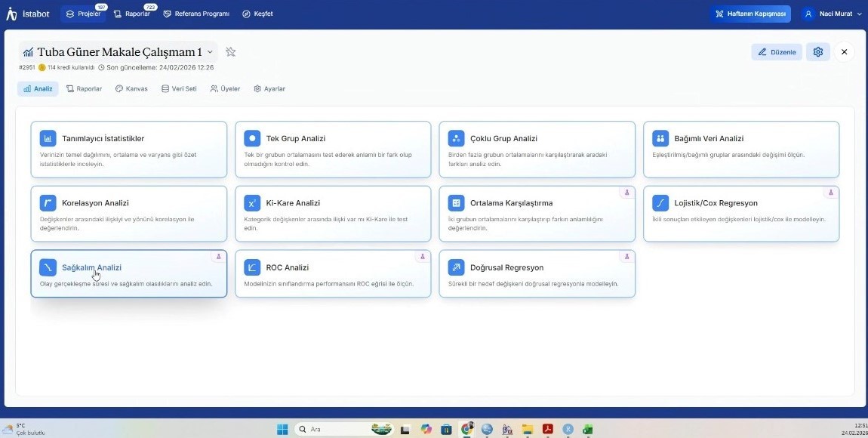Image resolution: width=868 pixels, height=438 pixels.
Task: Click the Düzenle button
Action: [x=777, y=52]
